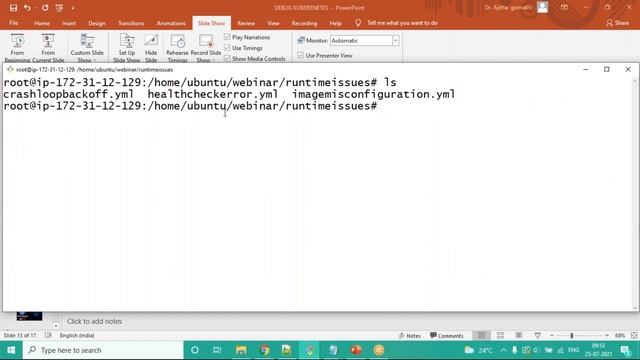640x360 pixels.
Task: Click the Share button
Action: [x=618, y=23]
